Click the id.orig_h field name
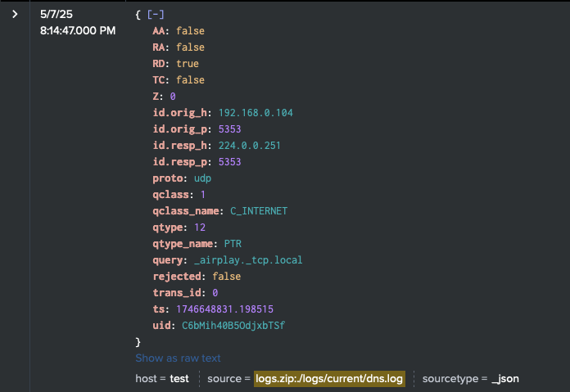Viewport: 570px width, 392px height. click(x=180, y=113)
